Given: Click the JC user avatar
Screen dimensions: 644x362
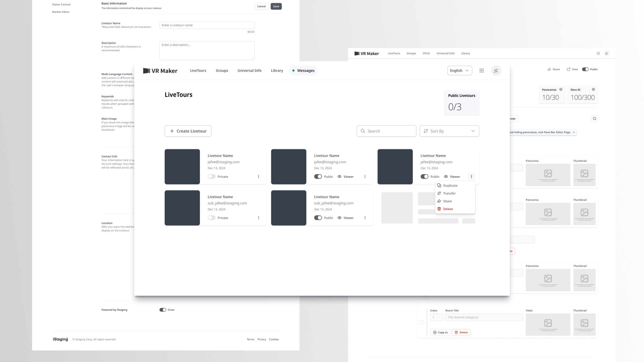Looking at the screenshot, I should [x=496, y=70].
